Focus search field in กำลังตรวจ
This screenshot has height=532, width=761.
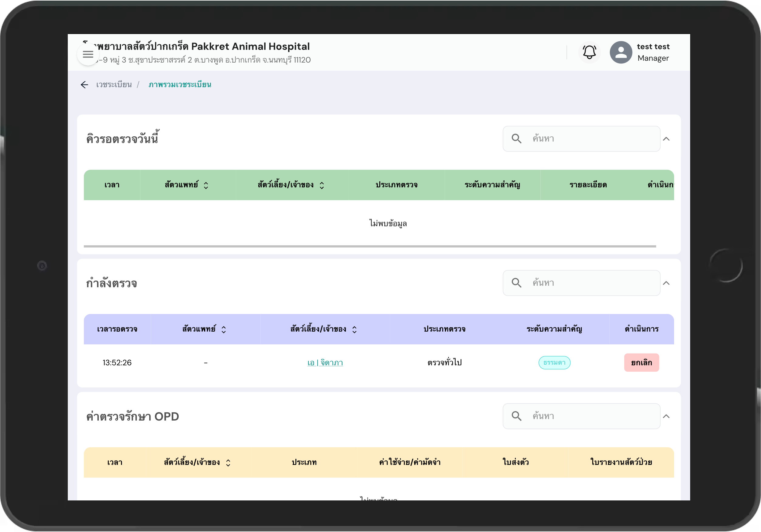pos(581,283)
